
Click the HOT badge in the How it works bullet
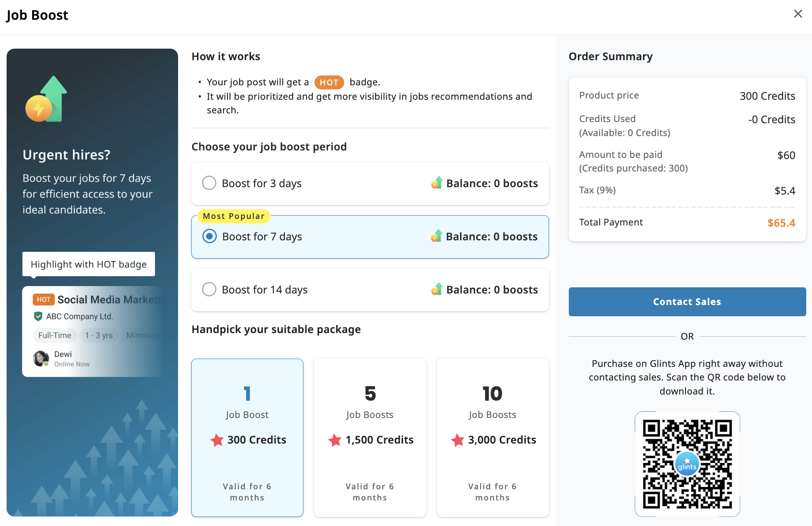[x=329, y=82]
